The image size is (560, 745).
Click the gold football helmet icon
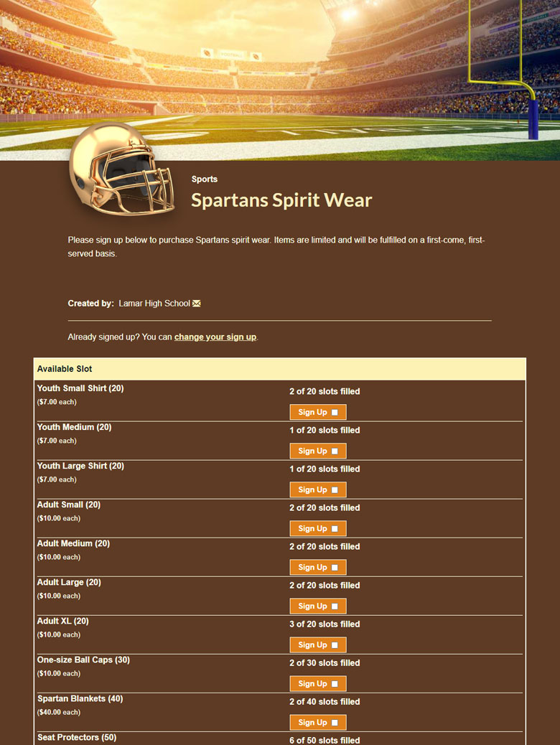tap(121, 169)
